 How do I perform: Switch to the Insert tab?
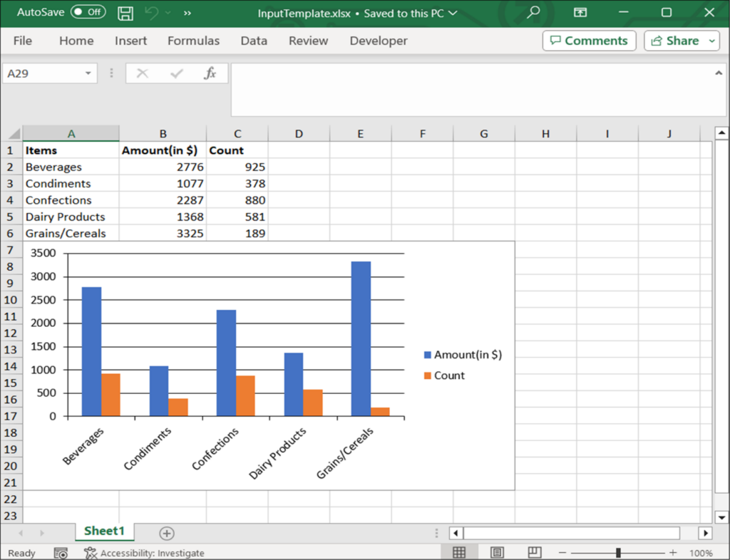coord(131,41)
